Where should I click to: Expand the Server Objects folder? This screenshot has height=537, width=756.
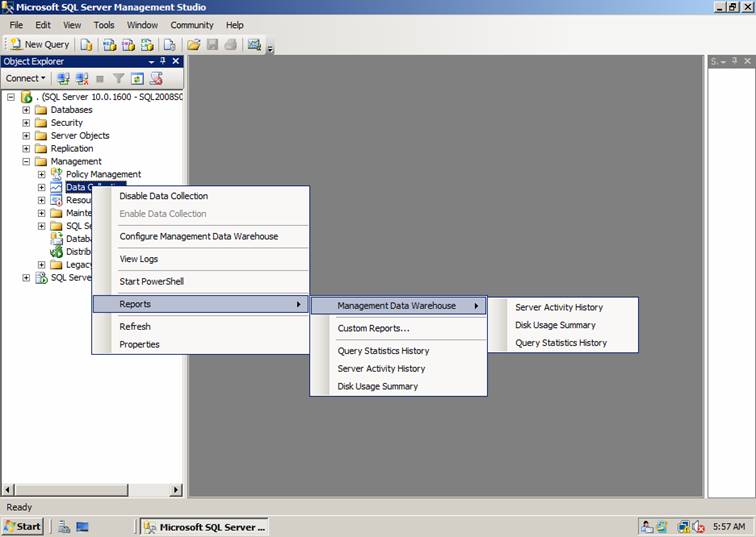26,136
